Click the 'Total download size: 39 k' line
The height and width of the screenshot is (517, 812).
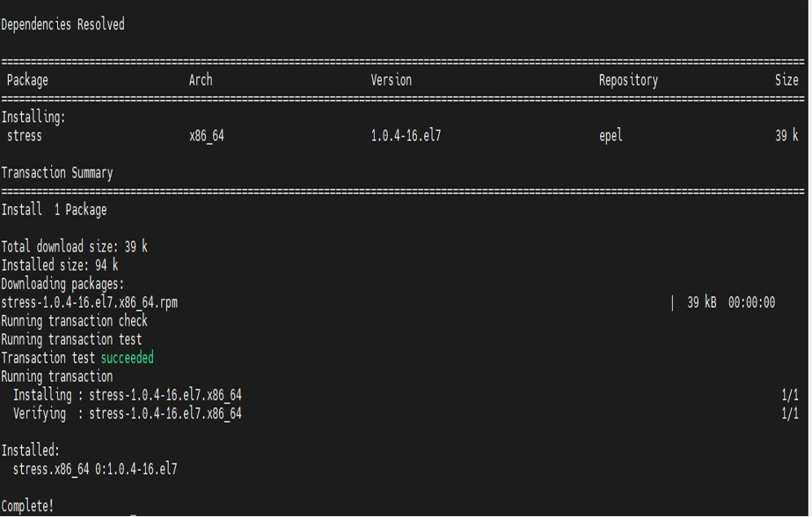pos(74,247)
